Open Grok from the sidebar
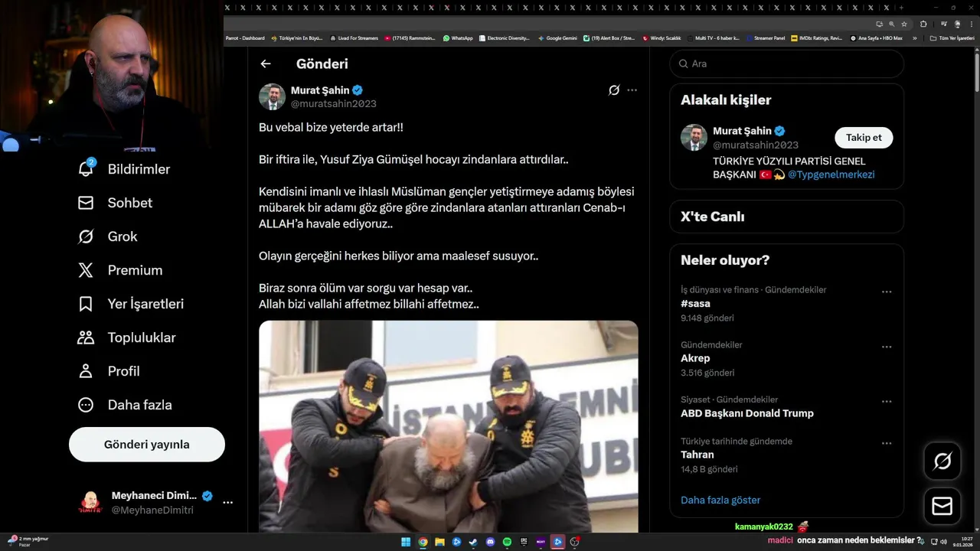980x551 pixels. tap(107, 236)
